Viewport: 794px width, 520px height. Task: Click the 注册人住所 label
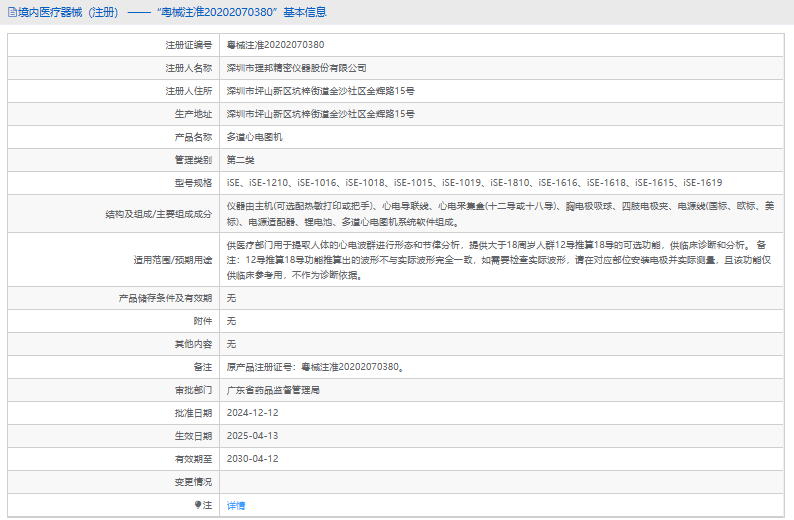click(x=188, y=91)
